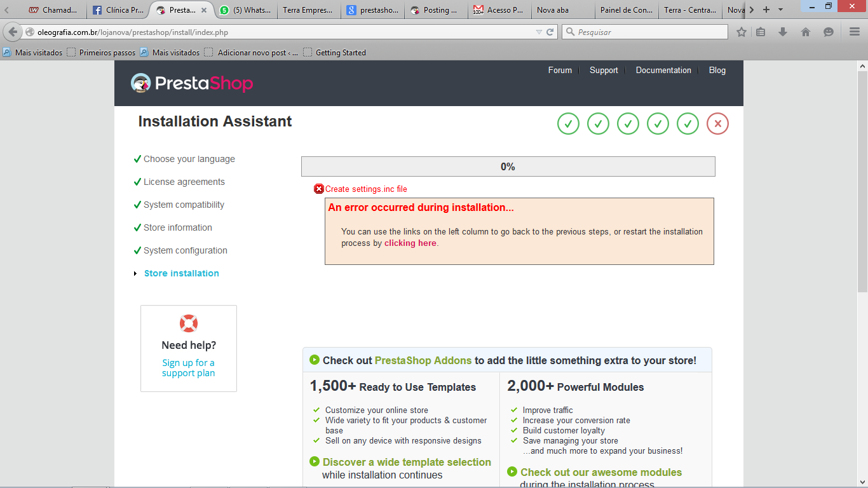Click the fifth green step-complete circle
Screen dimensions: 868x488
[x=688, y=123]
